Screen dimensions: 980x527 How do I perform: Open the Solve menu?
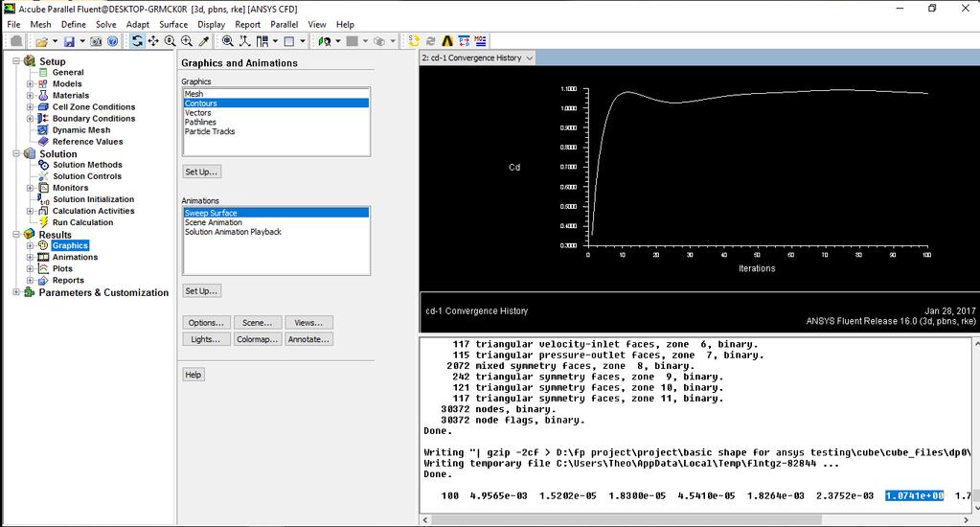click(105, 24)
